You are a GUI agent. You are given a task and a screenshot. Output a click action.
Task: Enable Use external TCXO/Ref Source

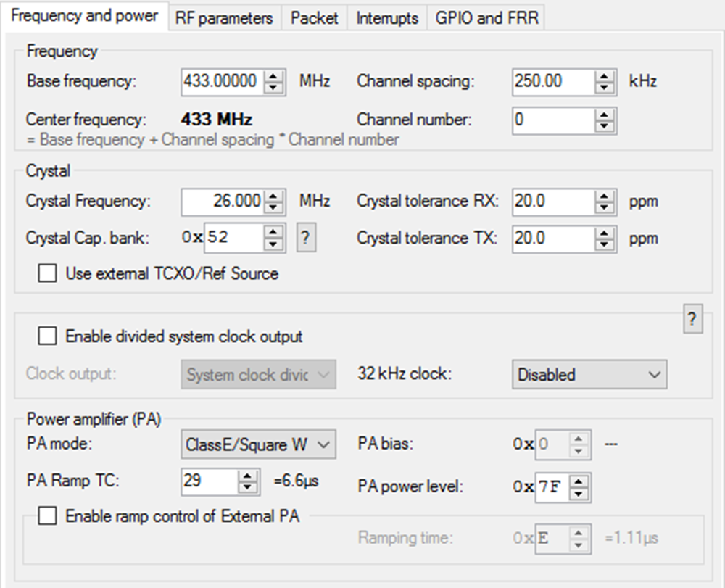click(47, 274)
